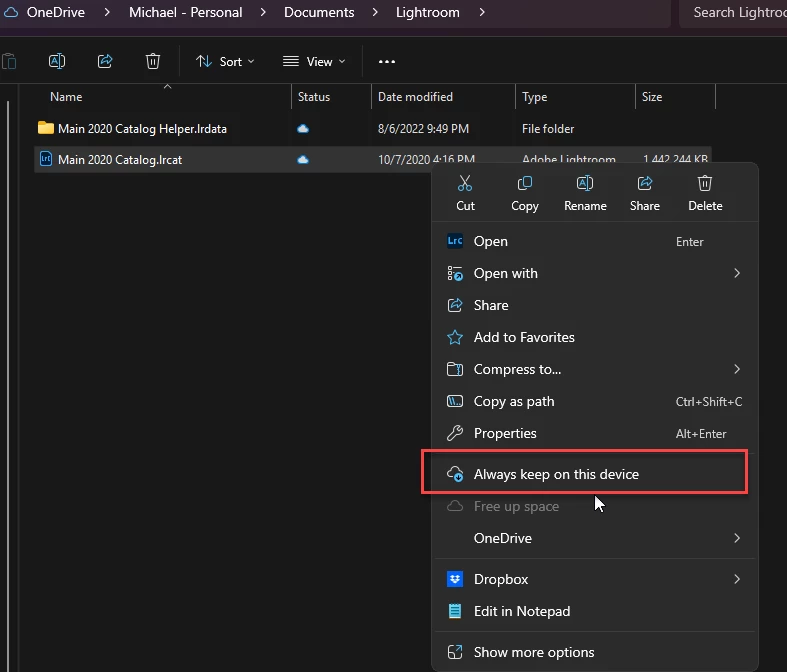Click the star icon for Add to Favorites
This screenshot has height=672, width=787.
click(x=455, y=337)
